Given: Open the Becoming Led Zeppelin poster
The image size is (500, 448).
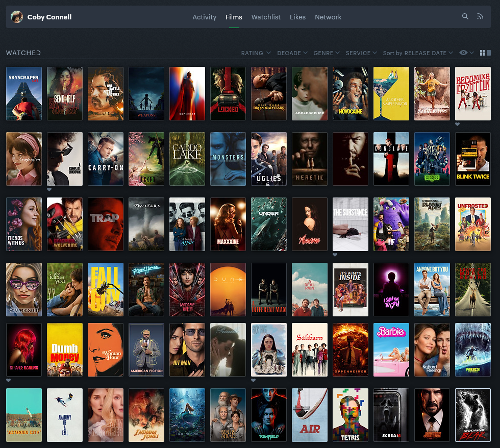Looking at the screenshot, I should click(x=473, y=93).
